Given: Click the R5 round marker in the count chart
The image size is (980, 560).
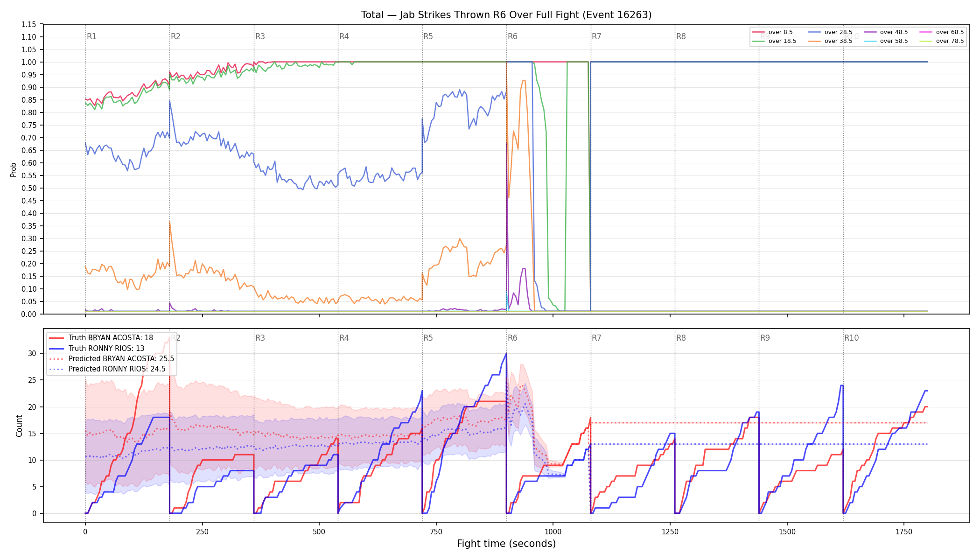Looking at the screenshot, I should pyautogui.click(x=428, y=338).
